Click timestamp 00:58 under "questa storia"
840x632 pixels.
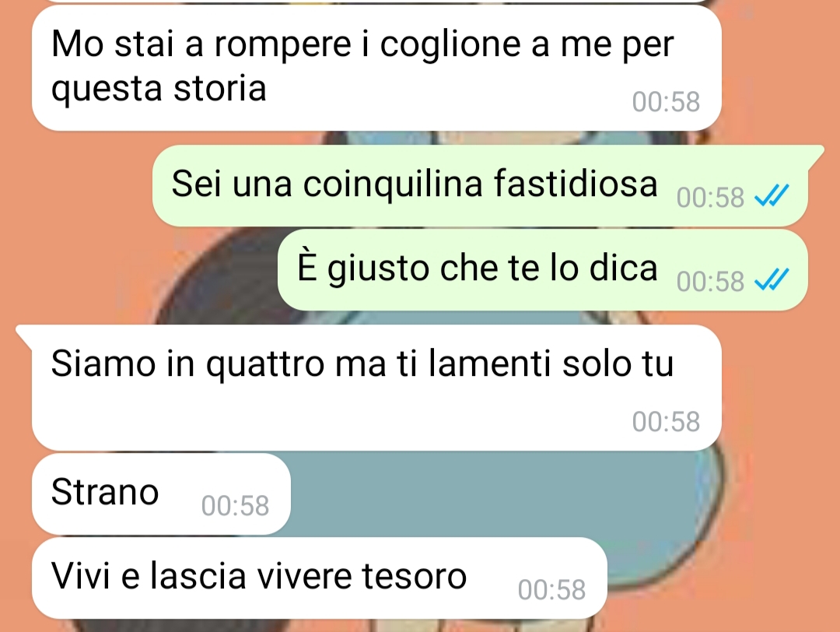coord(666,102)
